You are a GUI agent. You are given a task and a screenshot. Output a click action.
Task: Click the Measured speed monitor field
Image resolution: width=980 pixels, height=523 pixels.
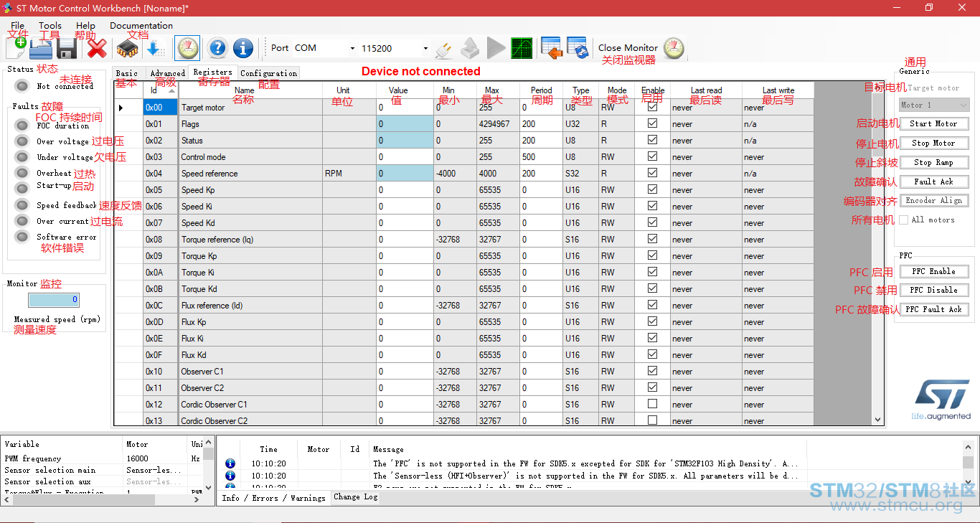(x=54, y=300)
